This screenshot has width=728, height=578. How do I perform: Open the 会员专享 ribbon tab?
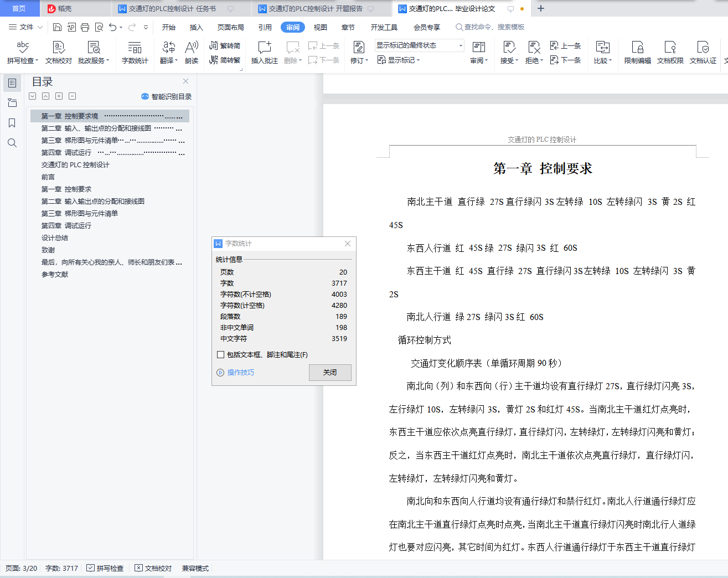pos(427,27)
